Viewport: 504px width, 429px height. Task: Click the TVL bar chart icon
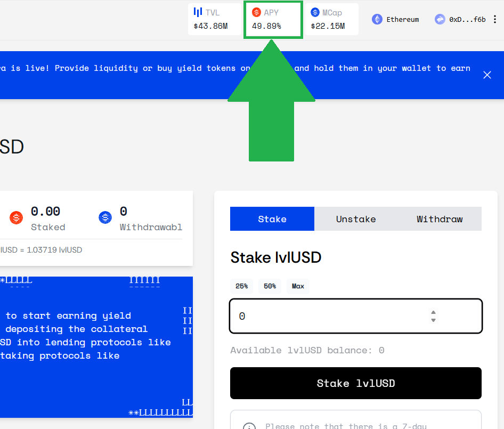[x=198, y=12]
